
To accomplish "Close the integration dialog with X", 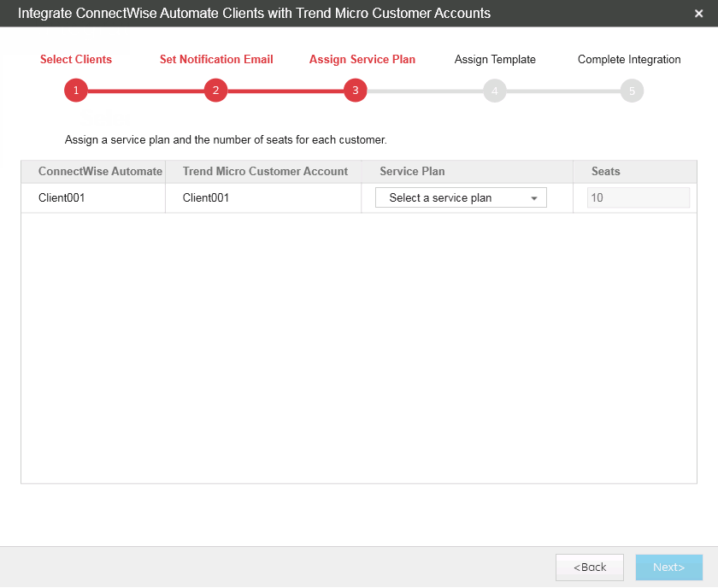I will coord(699,14).
